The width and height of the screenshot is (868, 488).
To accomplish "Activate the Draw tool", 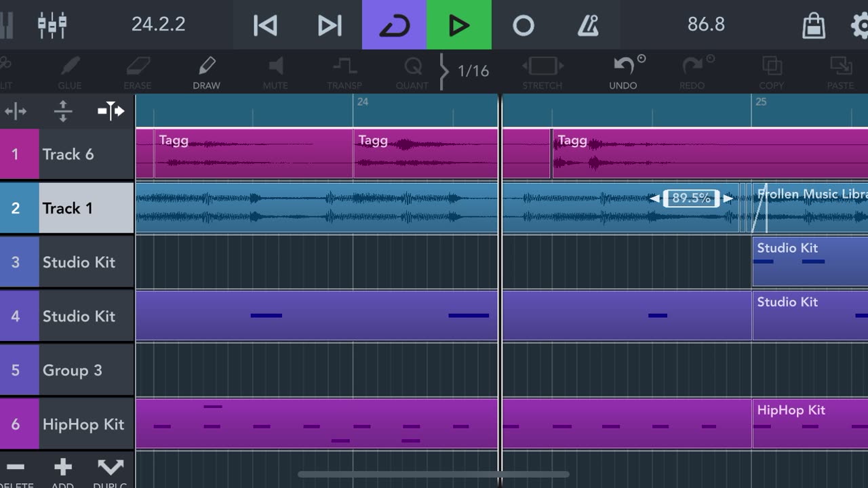I will 206,73.
